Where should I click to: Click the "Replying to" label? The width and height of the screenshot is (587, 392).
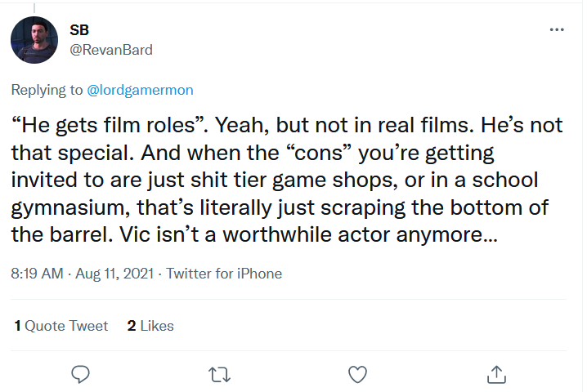(47, 90)
